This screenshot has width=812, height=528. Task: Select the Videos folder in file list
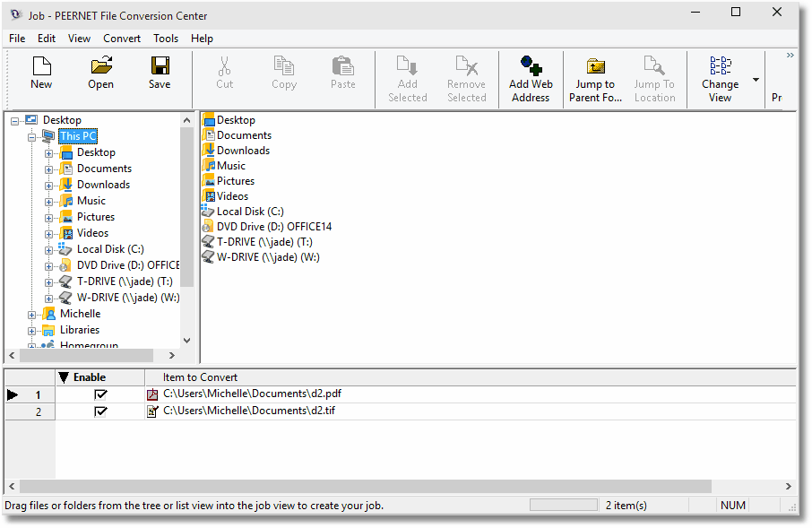pyautogui.click(x=225, y=196)
